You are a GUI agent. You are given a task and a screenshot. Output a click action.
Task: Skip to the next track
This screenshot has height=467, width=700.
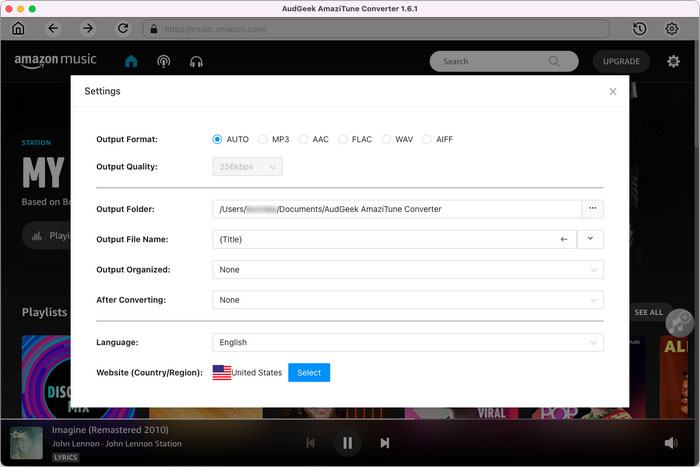point(384,443)
